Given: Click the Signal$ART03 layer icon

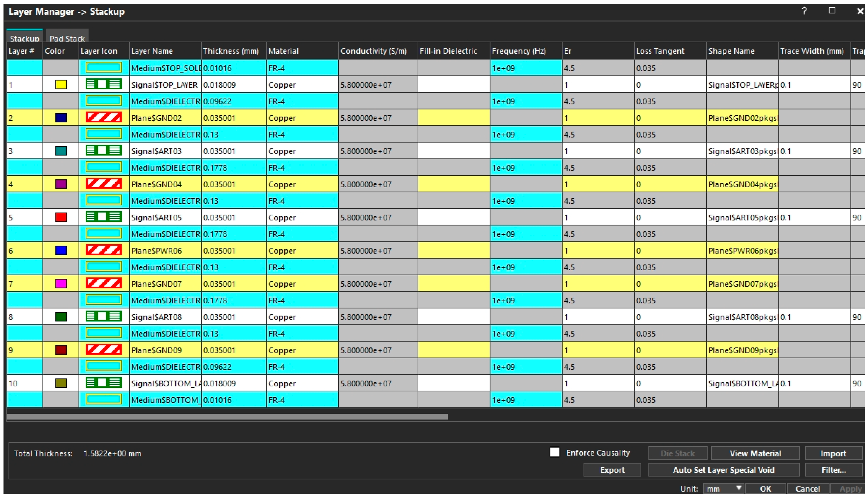Looking at the screenshot, I should 103,151.
